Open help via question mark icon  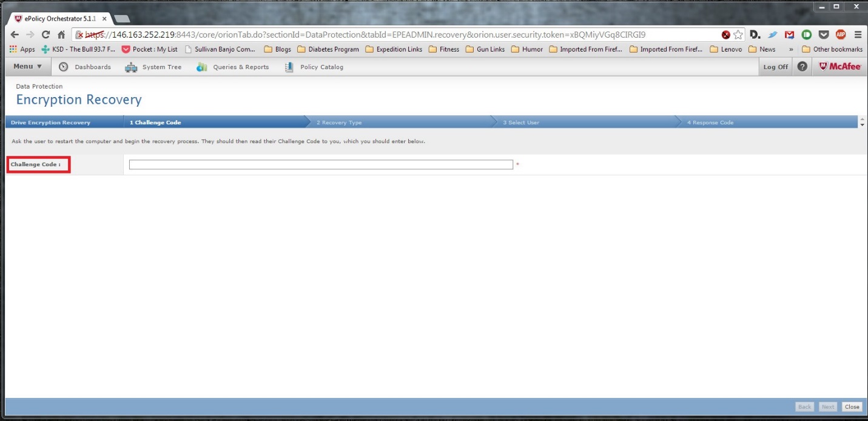click(x=802, y=67)
